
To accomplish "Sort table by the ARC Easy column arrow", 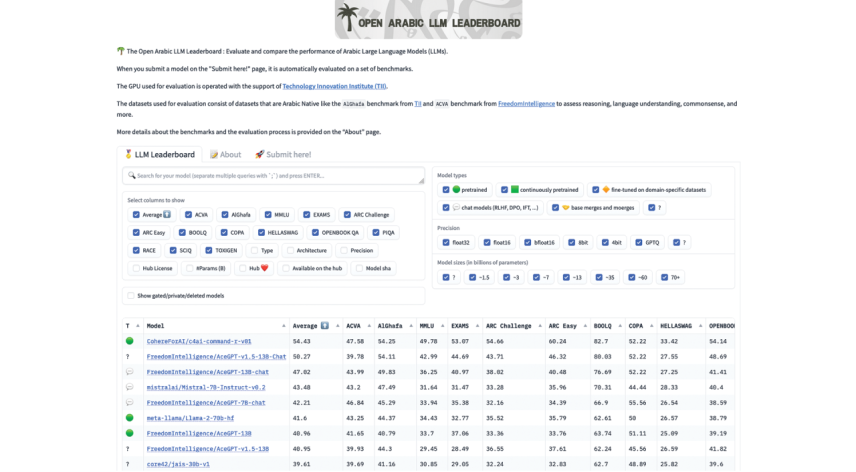I will tap(585, 326).
